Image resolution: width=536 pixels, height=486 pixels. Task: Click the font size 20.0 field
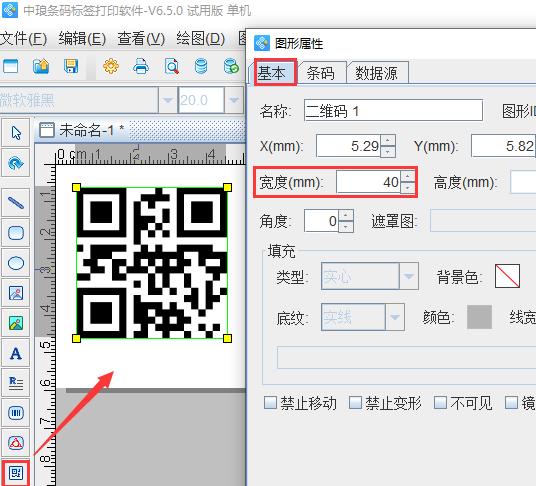tap(201, 100)
